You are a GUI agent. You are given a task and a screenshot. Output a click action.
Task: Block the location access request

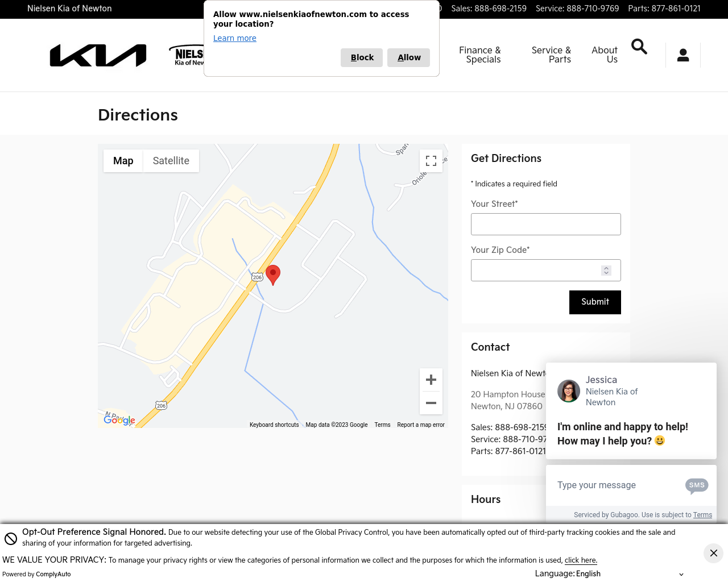(x=362, y=57)
